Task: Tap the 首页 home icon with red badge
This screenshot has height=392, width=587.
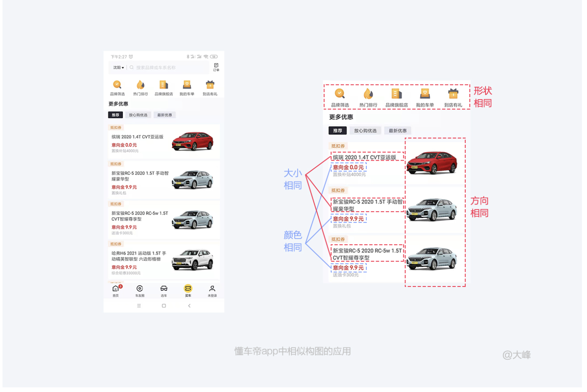Action: [x=116, y=289]
